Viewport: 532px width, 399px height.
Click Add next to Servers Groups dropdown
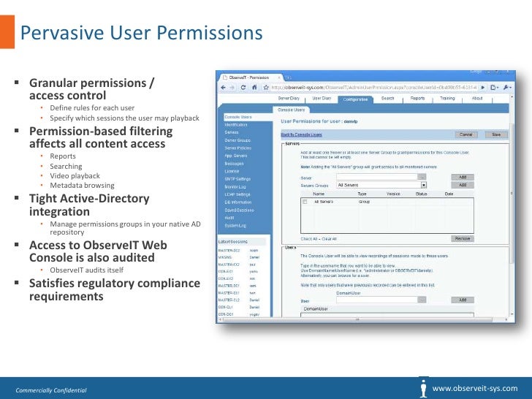pyautogui.click(x=463, y=186)
